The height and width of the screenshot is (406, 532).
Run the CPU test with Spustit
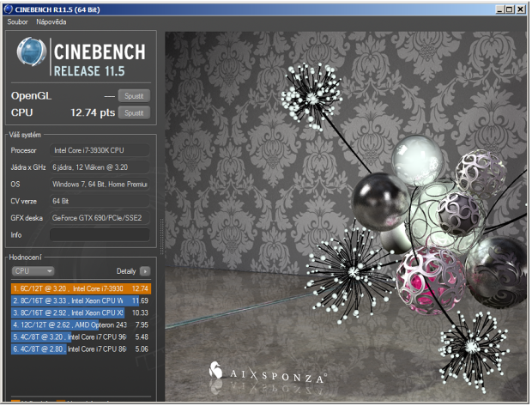[134, 112]
